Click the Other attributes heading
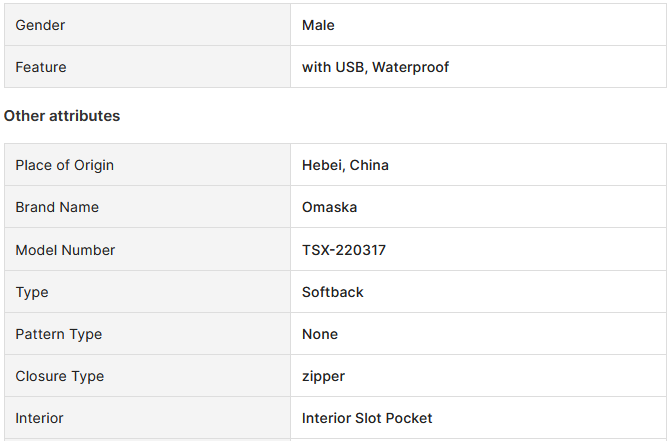671x441 pixels. click(x=62, y=116)
